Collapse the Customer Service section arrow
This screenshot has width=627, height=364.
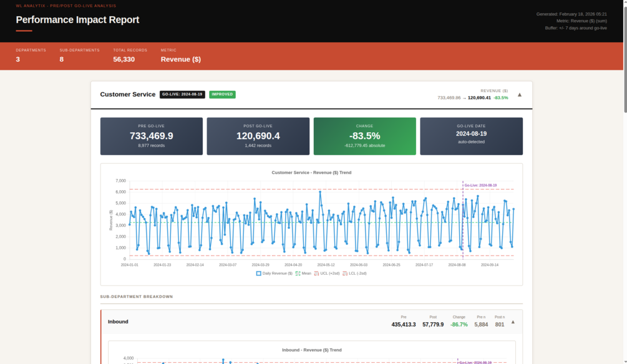pyautogui.click(x=520, y=95)
